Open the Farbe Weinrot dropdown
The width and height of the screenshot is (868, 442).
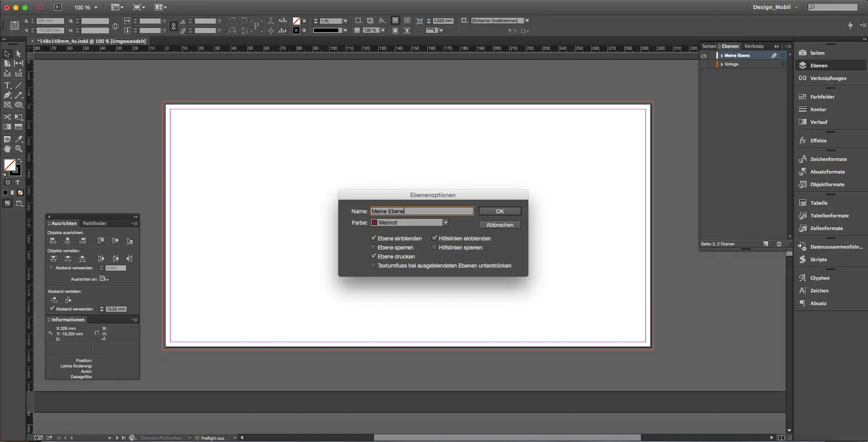[x=445, y=222]
